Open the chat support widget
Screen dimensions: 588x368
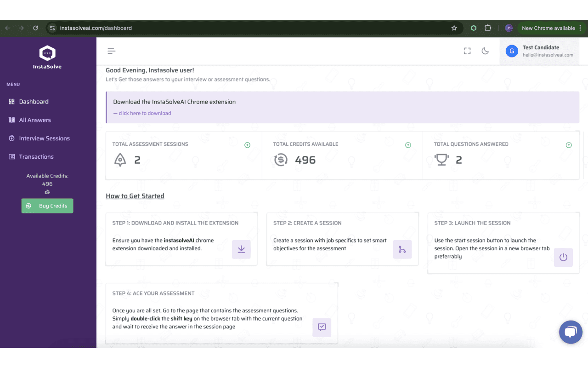[571, 332]
